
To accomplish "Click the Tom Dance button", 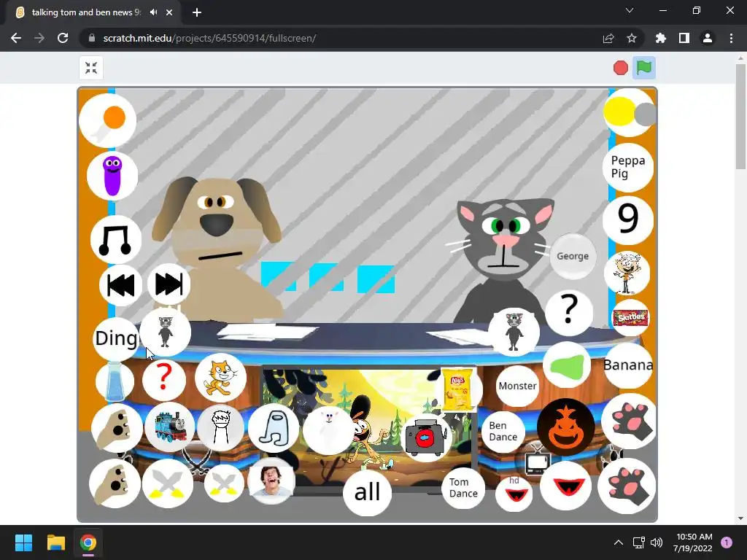I will pyautogui.click(x=463, y=488).
